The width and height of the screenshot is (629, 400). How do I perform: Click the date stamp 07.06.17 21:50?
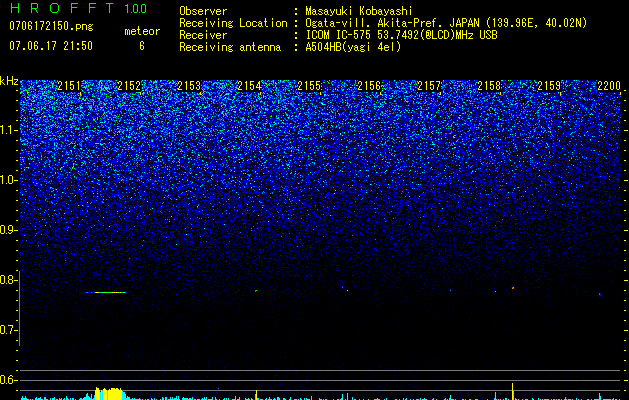pyautogui.click(x=51, y=46)
